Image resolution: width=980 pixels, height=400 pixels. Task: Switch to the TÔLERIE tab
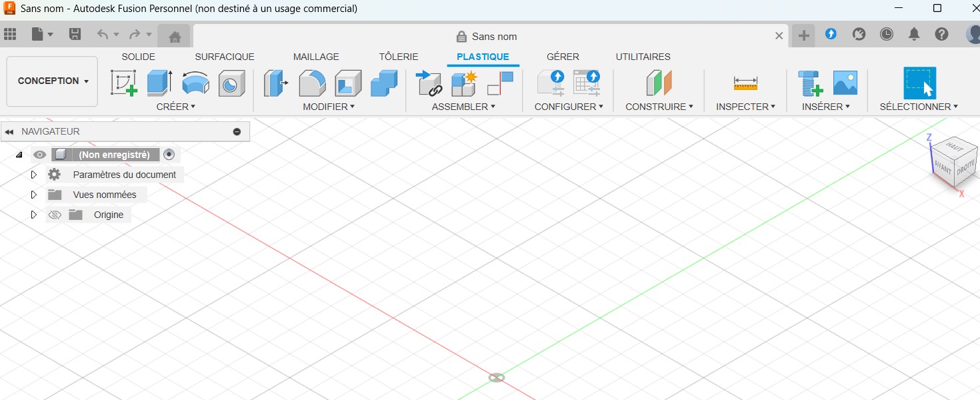[x=399, y=57]
